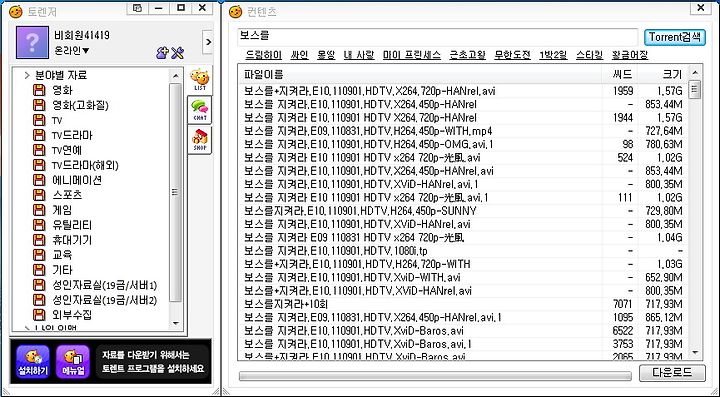Click the file list scroll down arrow
Screen dimensions: 720x397
pos(695,352)
